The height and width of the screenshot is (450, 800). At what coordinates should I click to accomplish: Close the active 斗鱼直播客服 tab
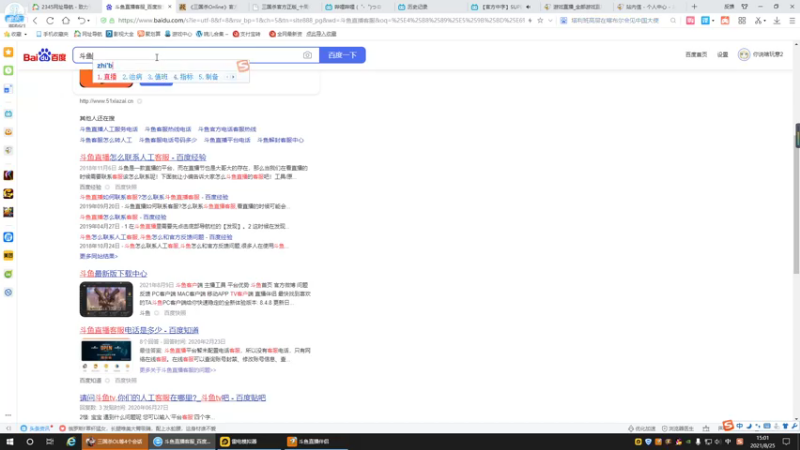tap(170, 7)
